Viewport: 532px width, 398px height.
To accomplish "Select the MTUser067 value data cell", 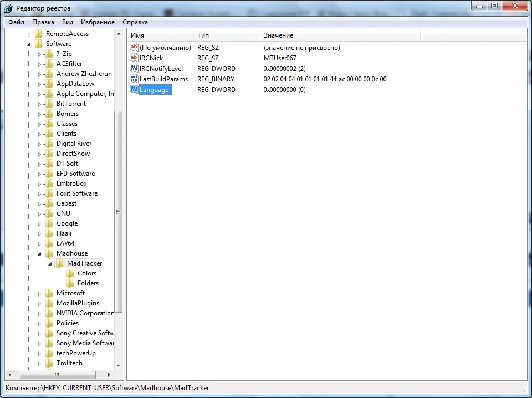I will (280, 58).
